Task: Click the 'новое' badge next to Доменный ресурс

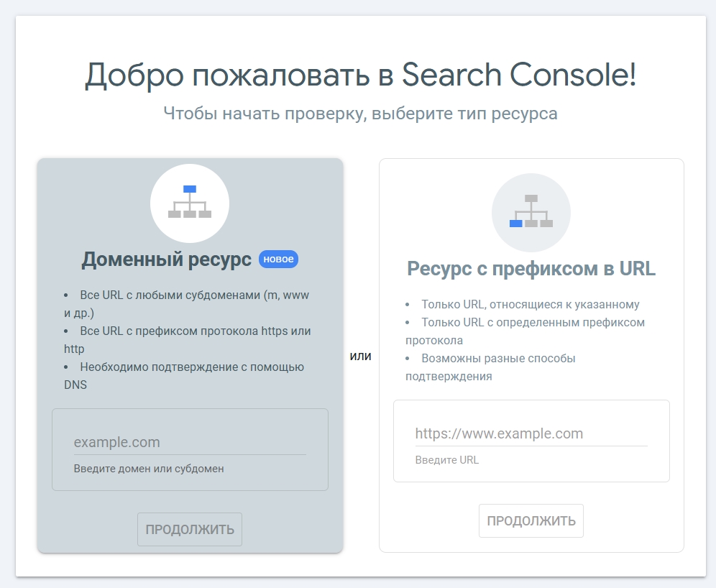Action: (x=278, y=259)
